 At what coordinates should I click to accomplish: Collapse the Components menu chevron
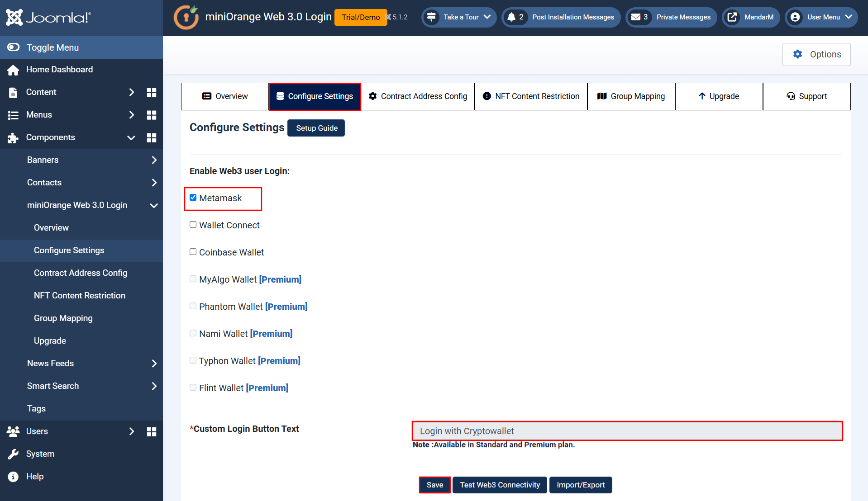[131, 137]
